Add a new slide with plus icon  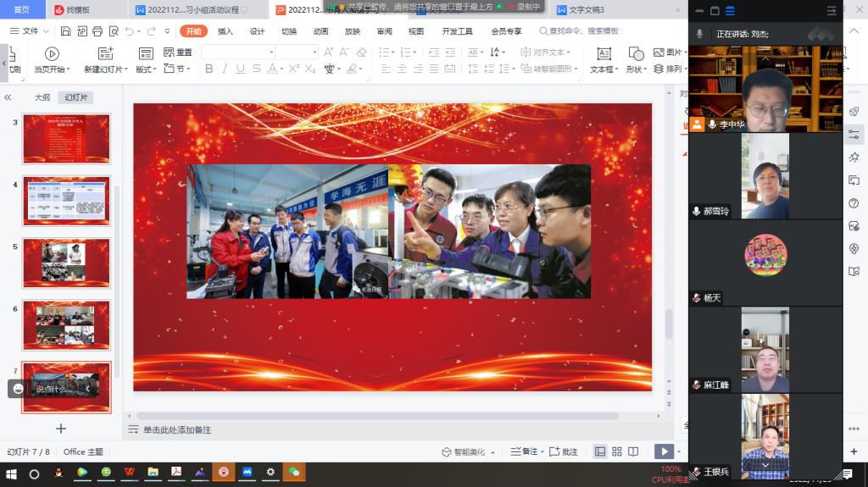[60, 429]
